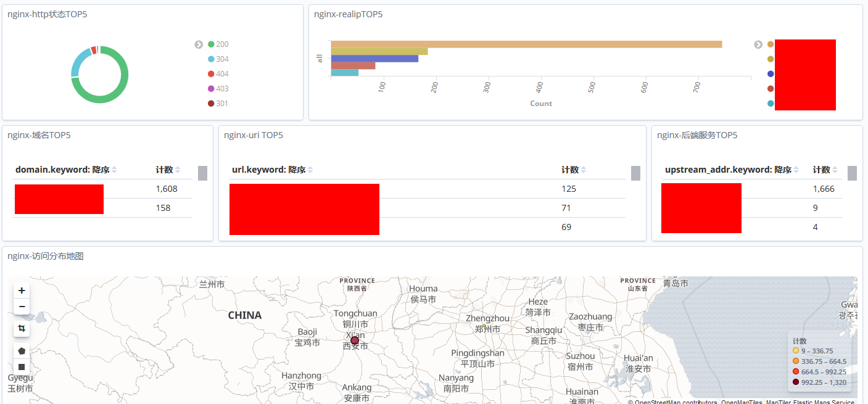
Task: Zoom in on the map
Action: click(x=22, y=291)
